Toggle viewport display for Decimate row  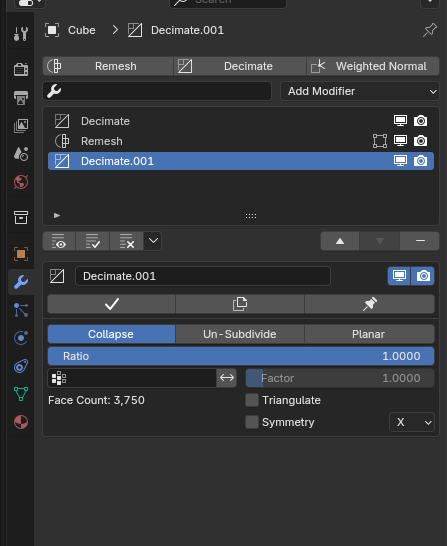[400, 121]
